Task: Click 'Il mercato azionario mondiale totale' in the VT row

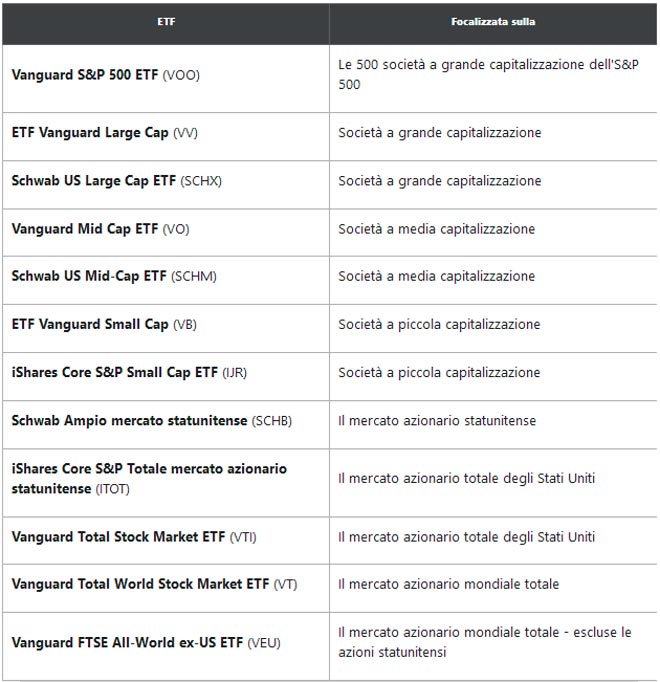Action: [448, 584]
